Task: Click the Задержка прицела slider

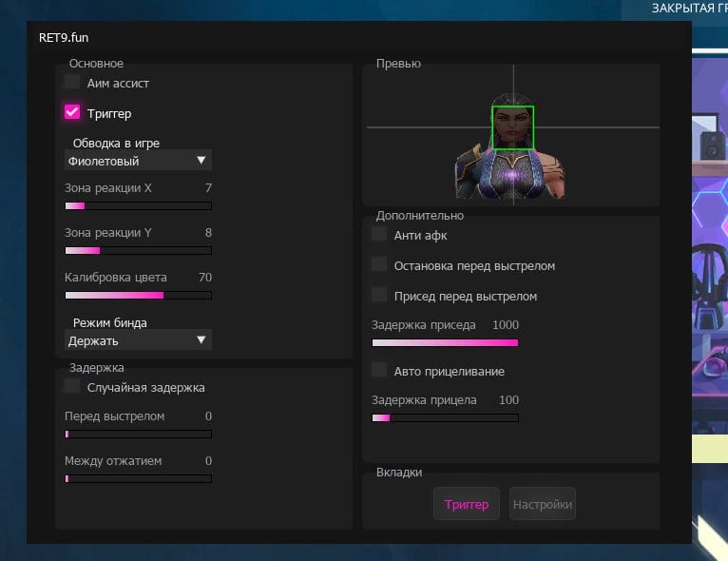Action: [x=445, y=418]
